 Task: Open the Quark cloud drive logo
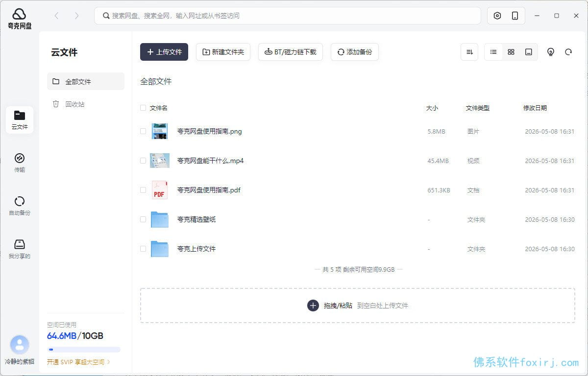pos(20,19)
